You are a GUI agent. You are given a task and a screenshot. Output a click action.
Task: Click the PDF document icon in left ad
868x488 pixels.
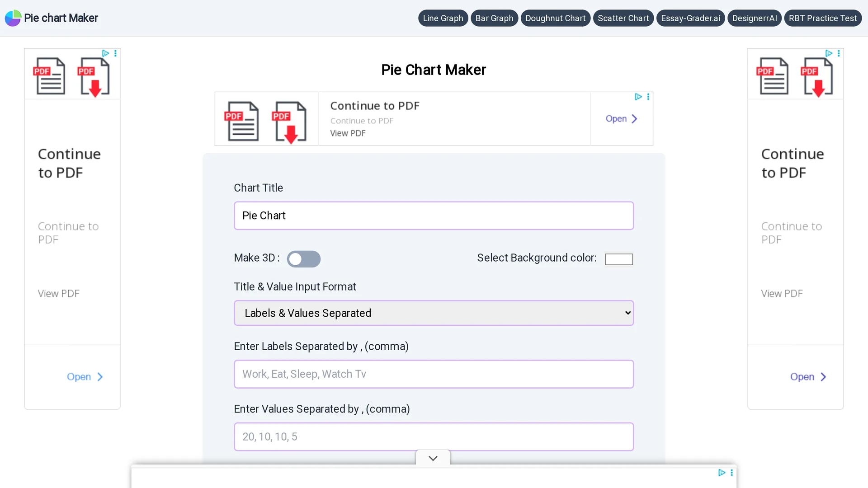point(49,76)
